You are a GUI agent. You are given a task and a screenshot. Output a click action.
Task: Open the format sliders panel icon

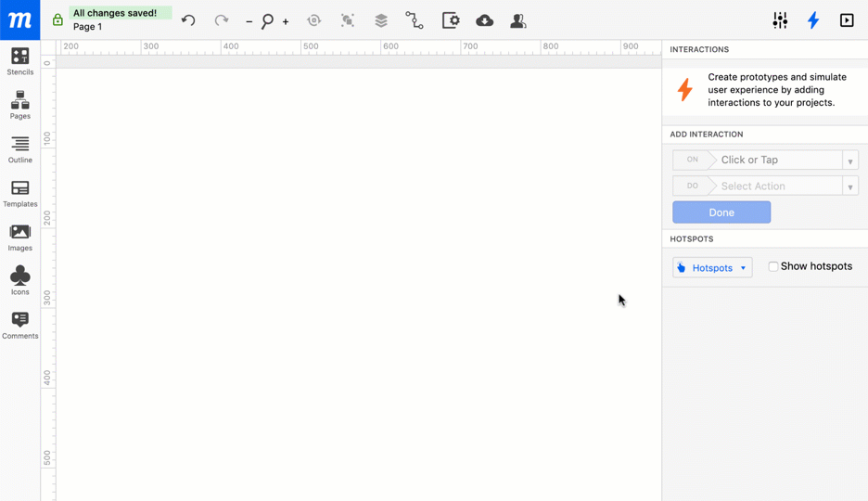[780, 20]
